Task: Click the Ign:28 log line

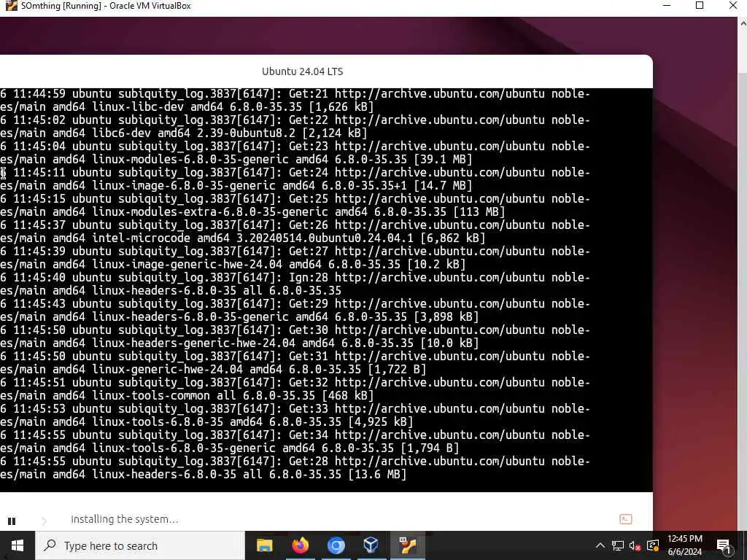Action: coord(295,277)
